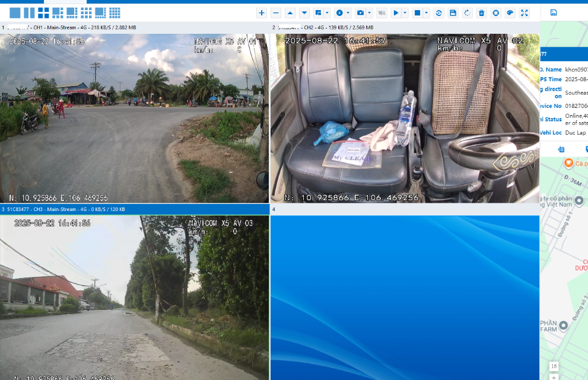Expand the snapshot camera dropdown arrow

tap(370, 13)
